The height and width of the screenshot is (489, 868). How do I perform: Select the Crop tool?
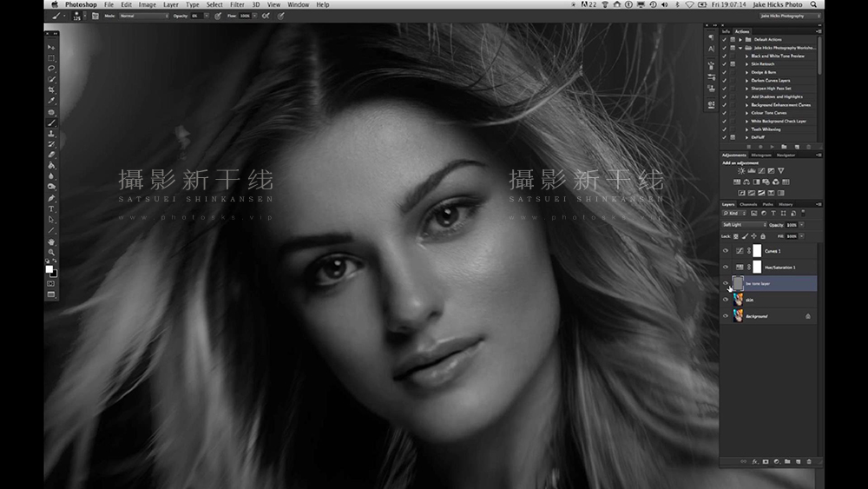coord(51,89)
